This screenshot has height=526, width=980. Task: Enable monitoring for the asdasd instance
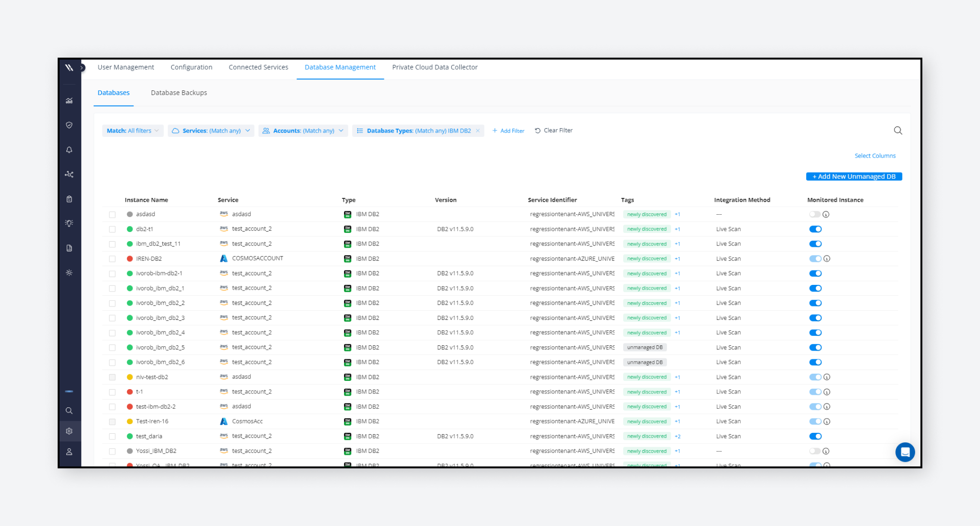[x=815, y=214]
